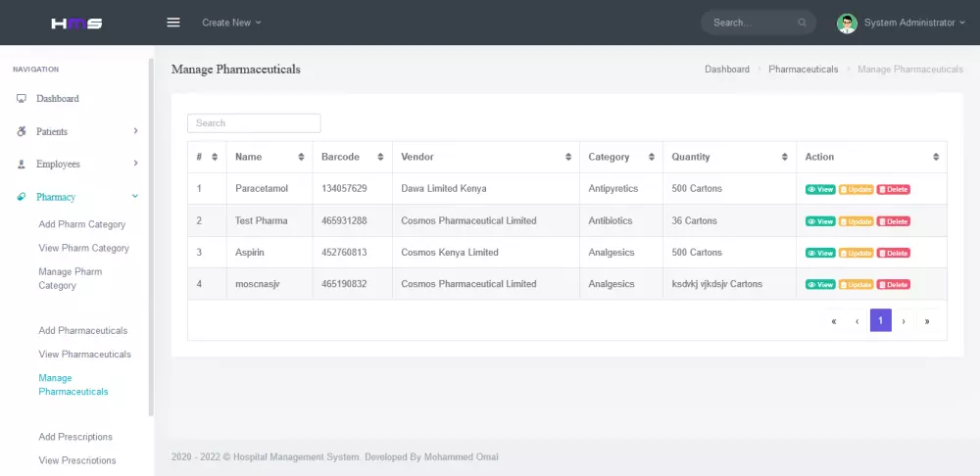980x476 pixels.
Task: Toggle sort order on Quantity column
Action: pyautogui.click(x=784, y=157)
